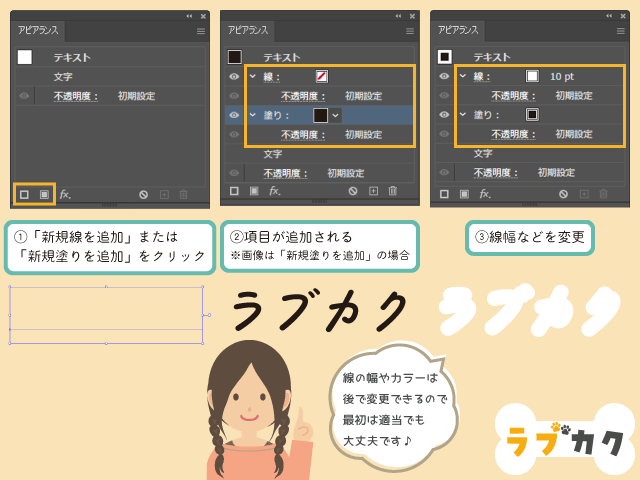
Task: Add new fill in the panel with highlighted 塗り row
Action: (254, 191)
